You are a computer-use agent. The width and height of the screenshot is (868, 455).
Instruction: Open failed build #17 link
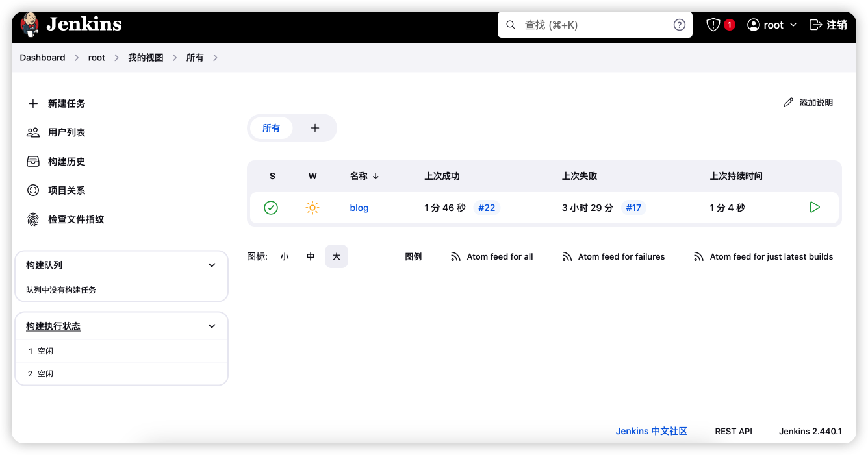coord(633,208)
